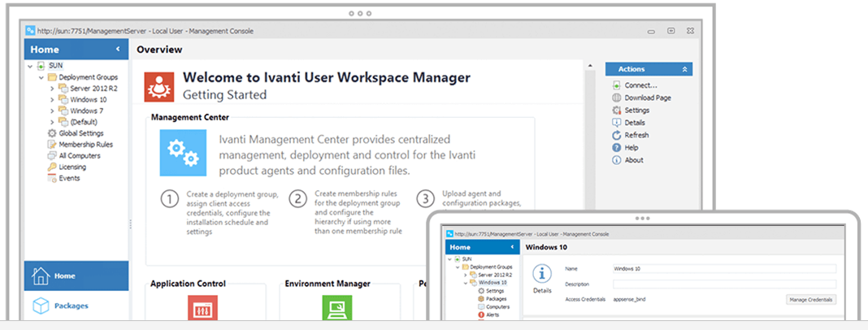Click the 'Application Control' heading

pyautogui.click(x=189, y=284)
